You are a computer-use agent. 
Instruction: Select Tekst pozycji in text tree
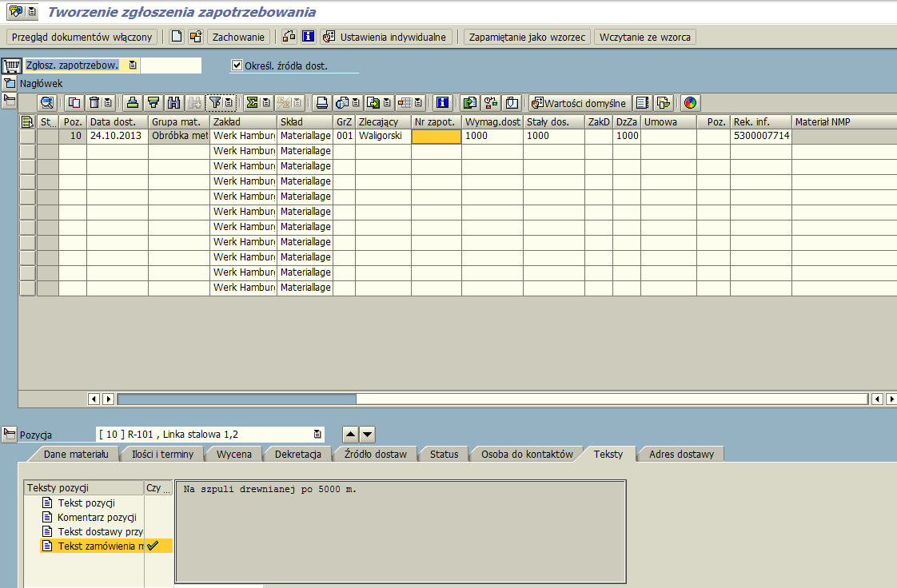point(86,503)
